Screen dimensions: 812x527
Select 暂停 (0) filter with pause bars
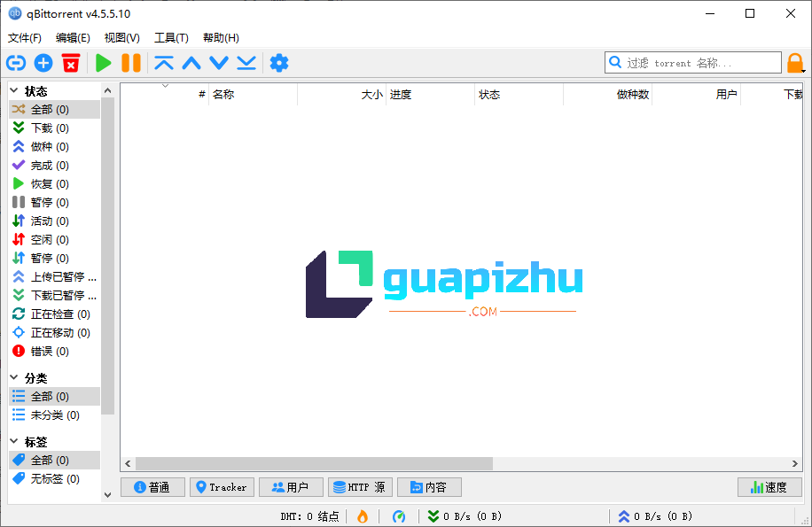(x=54, y=202)
